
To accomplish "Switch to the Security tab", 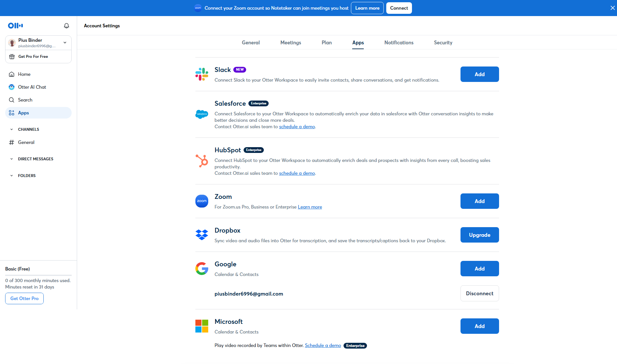I will 443,43.
